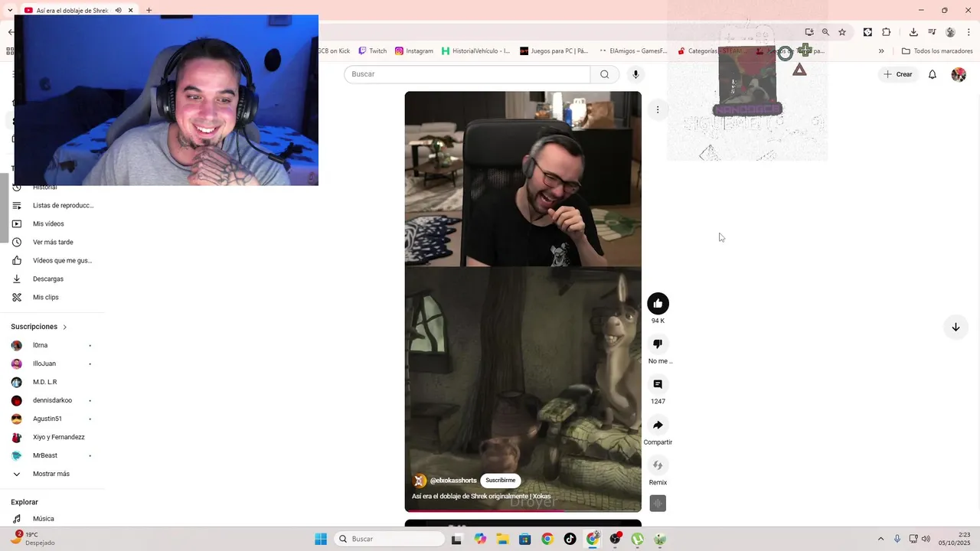The height and width of the screenshot is (551, 980).
Task: Open the Crear menu
Action: point(898,74)
